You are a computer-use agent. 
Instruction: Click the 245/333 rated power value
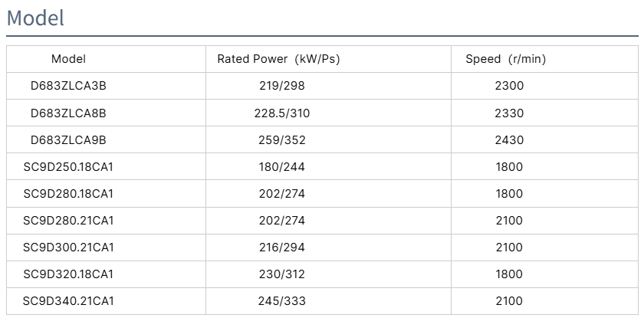(x=282, y=301)
